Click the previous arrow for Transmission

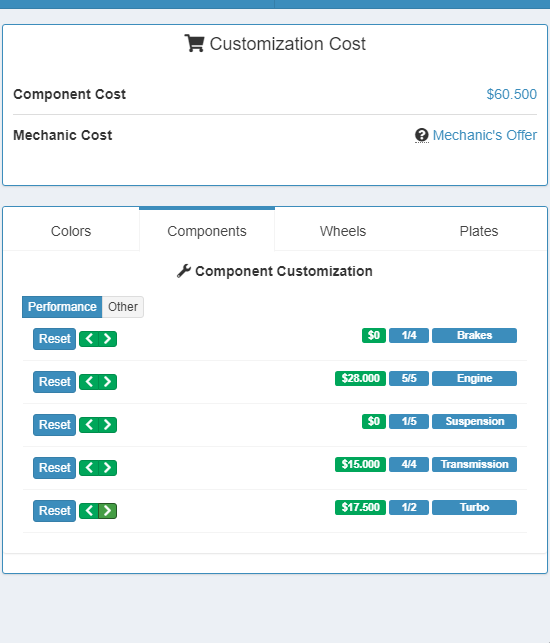click(89, 467)
